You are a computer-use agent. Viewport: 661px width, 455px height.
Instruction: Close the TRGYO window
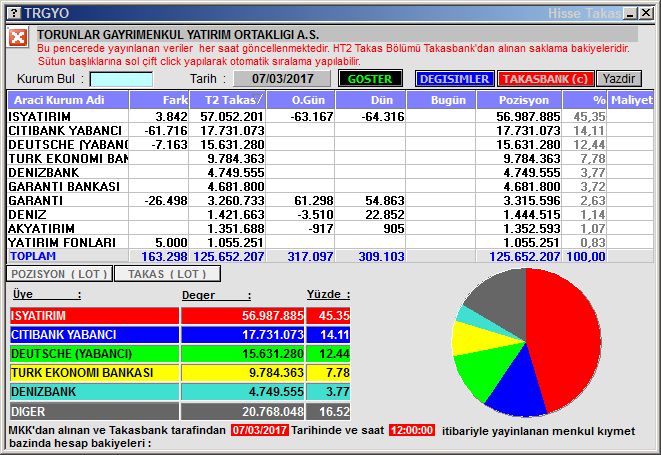click(x=646, y=13)
